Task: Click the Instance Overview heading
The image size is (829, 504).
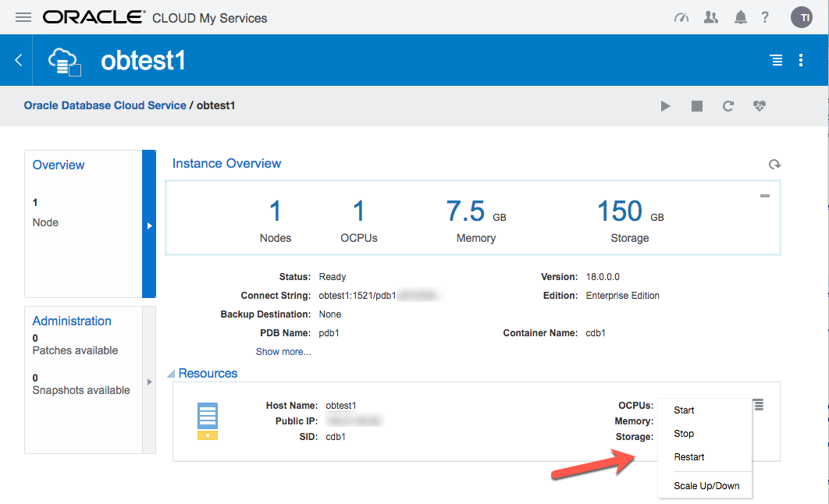Action: click(x=226, y=164)
